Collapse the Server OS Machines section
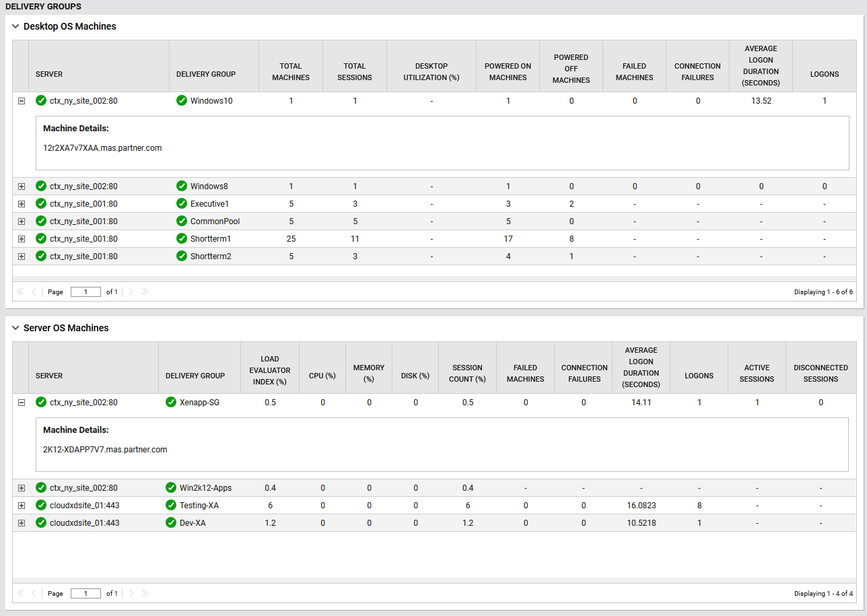867x616 pixels. pos(15,328)
